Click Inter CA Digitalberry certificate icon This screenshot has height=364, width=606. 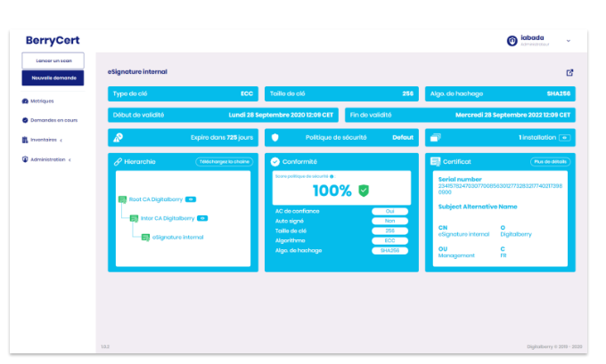pyautogui.click(x=134, y=218)
